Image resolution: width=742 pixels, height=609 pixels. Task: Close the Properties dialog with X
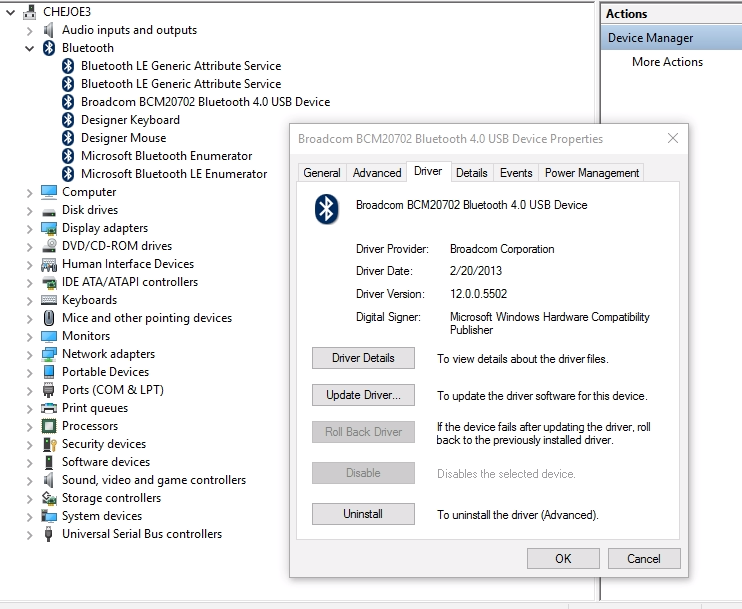coord(673,138)
